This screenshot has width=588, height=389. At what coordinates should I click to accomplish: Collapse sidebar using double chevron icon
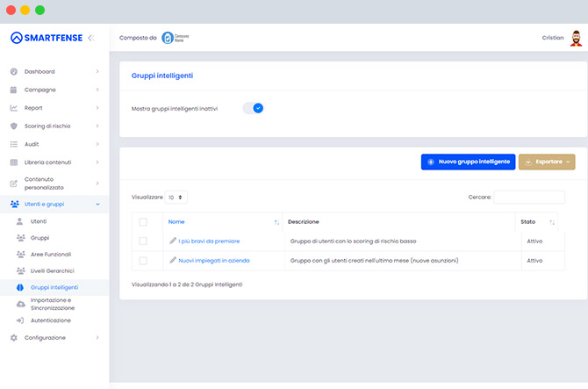[91, 38]
